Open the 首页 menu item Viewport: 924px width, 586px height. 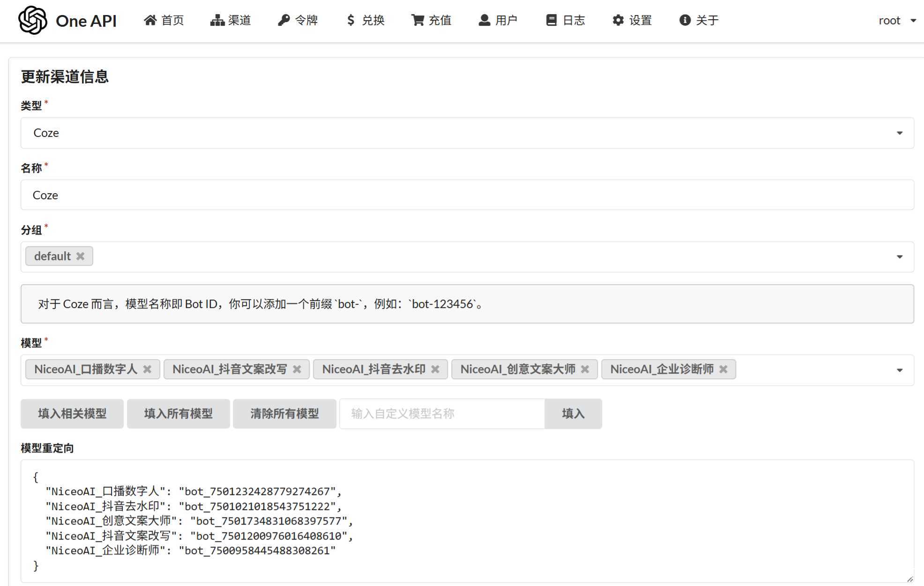click(164, 20)
